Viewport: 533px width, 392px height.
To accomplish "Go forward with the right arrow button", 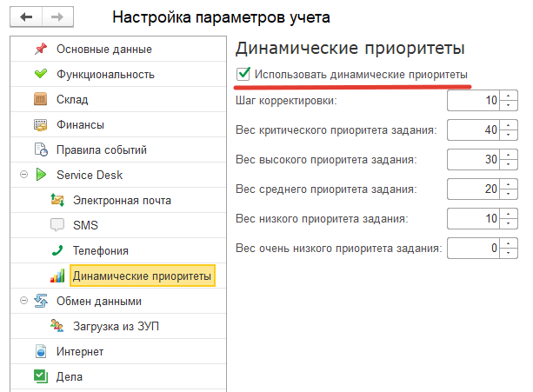I will (57, 17).
